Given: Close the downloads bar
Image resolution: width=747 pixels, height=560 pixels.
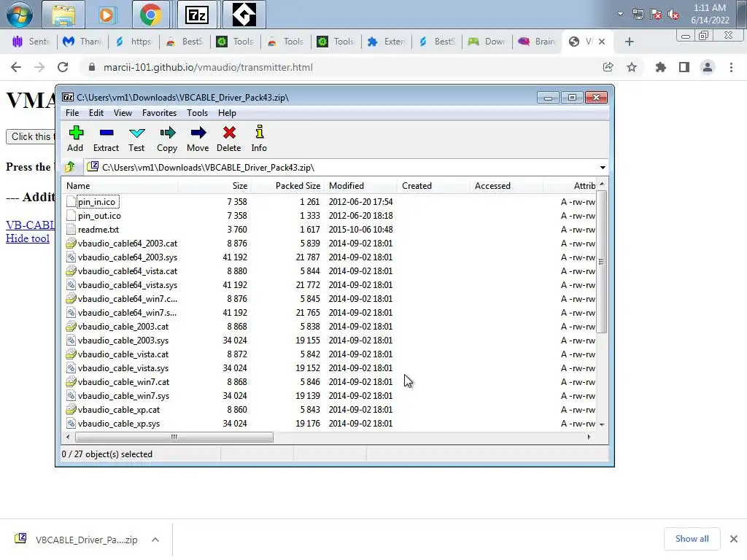Looking at the screenshot, I should click(734, 539).
